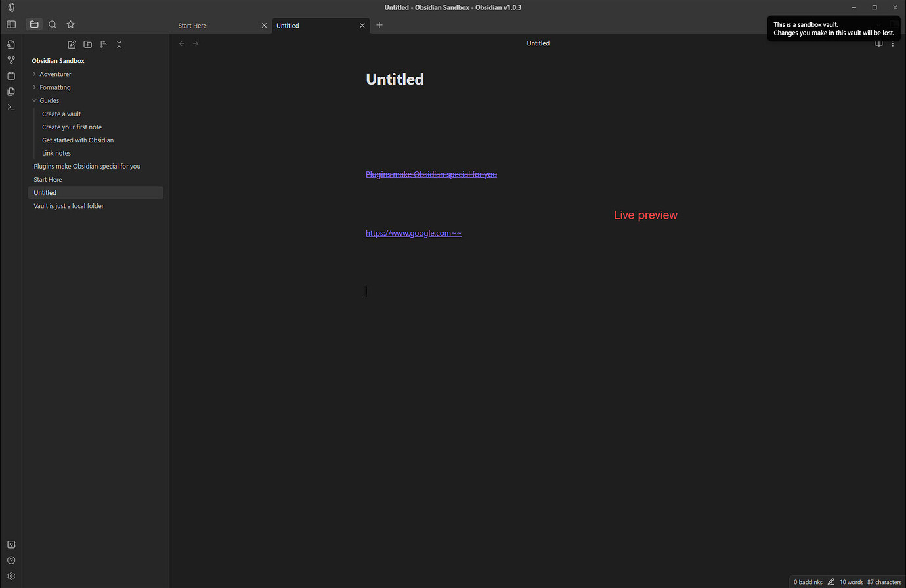Image resolution: width=906 pixels, height=588 pixels.
Task: Open today's daily note via calendar icon
Action: (x=11, y=75)
